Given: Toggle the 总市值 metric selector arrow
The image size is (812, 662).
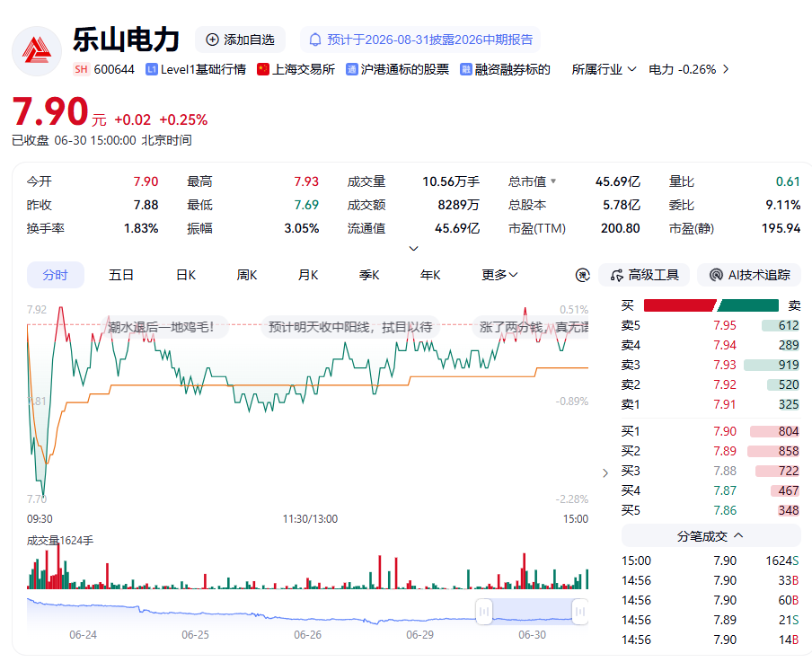Looking at the screenshot, I should pos(553,181).
